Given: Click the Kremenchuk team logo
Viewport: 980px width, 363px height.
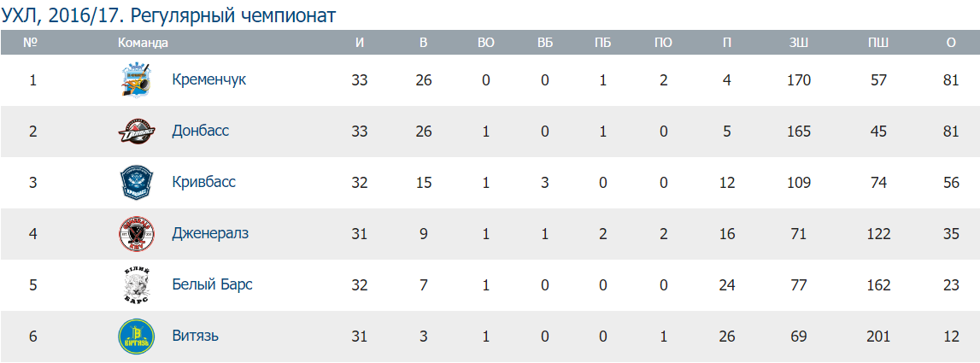Looking at the screenshot, I should coord(136,80).
